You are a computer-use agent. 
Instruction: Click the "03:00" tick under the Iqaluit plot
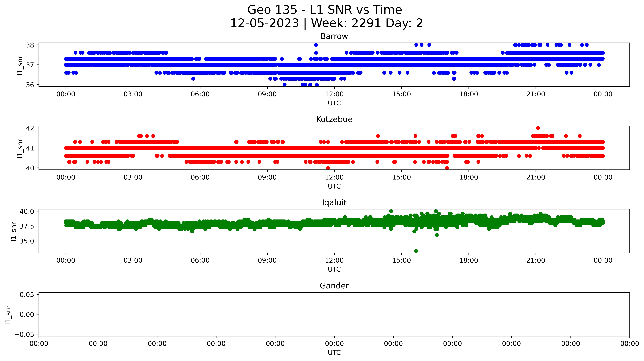pos(133,261)
